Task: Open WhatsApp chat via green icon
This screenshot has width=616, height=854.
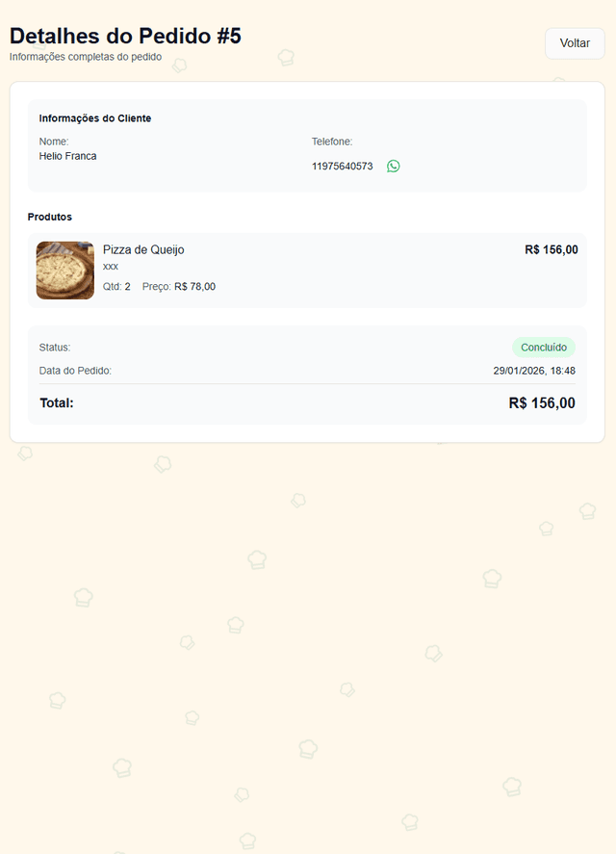Action: point(394,166)
